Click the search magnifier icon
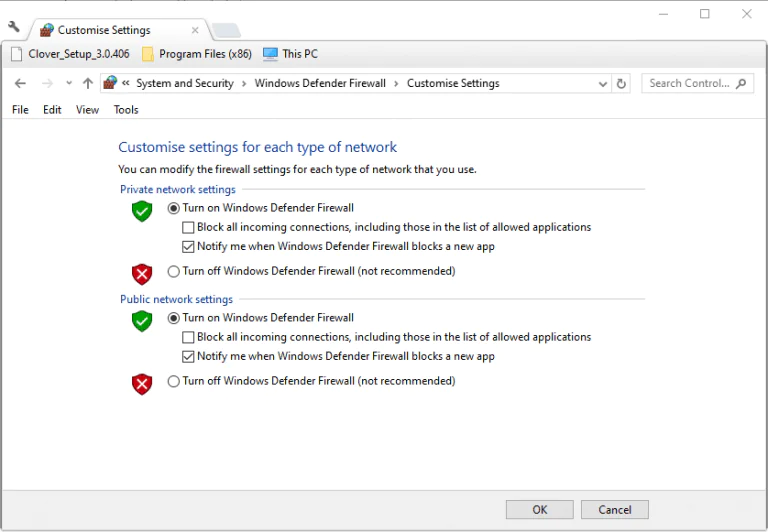 coord(742,84)
